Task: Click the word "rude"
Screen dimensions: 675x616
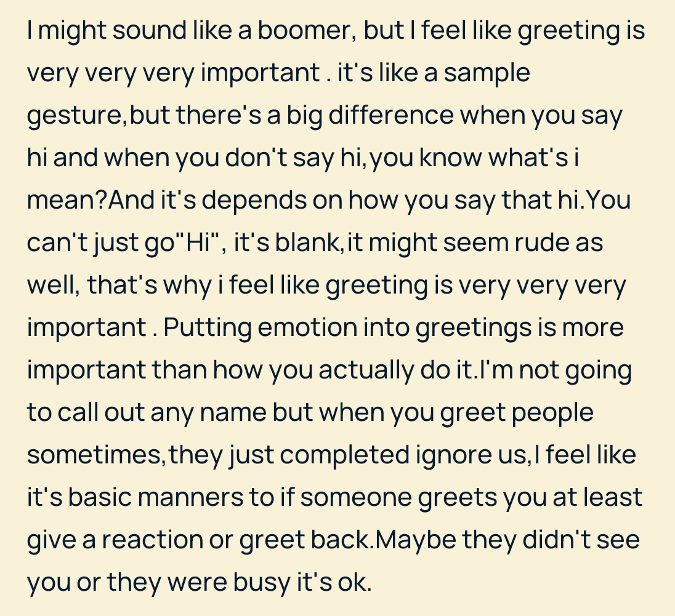Action: (541, 242)
